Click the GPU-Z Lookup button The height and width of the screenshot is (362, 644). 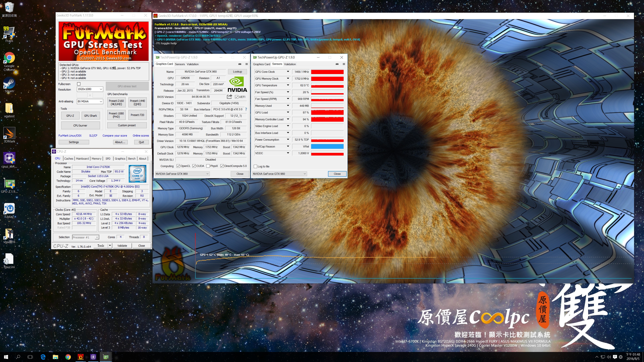pos(237,72)
